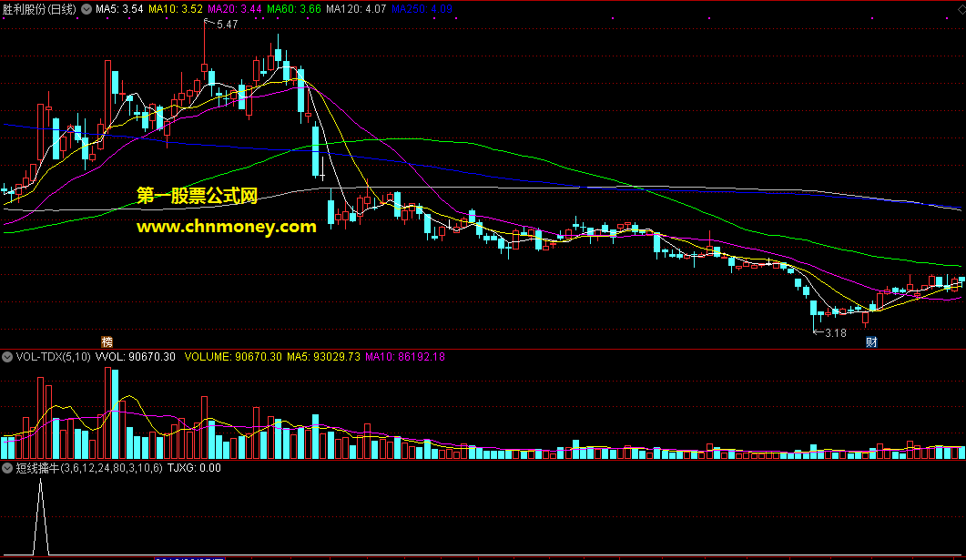This screenshot has width=966, height=560.
Task: Click the volume MA10: 86192.18 label
Action: 405,357
